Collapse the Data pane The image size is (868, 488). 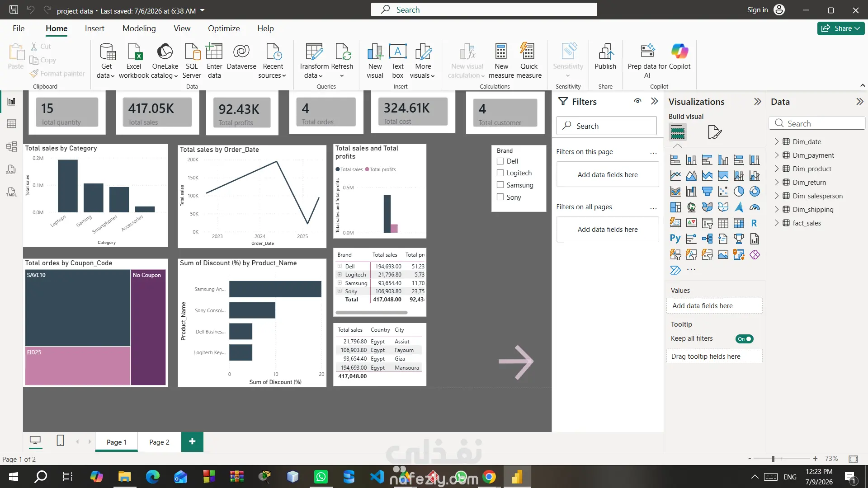pyautogui.click(x=860, y=102)
